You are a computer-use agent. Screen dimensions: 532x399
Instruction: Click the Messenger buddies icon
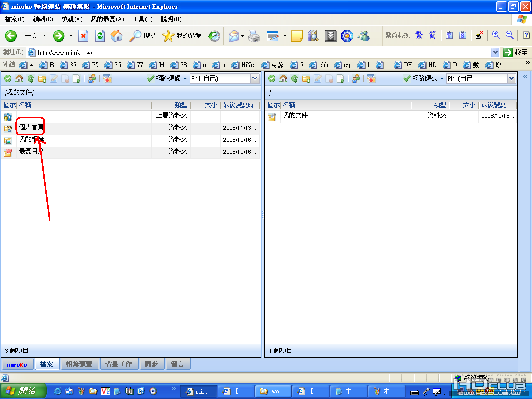364,36
